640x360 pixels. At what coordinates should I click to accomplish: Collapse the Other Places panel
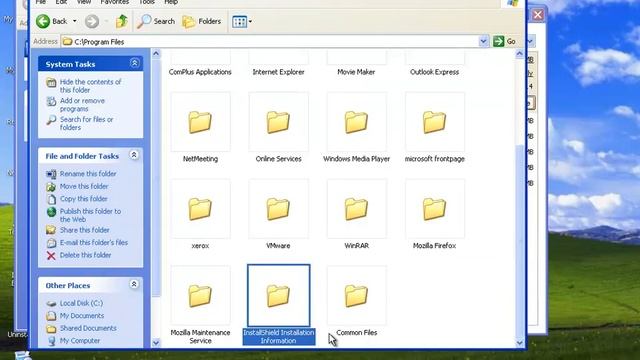pos(134,284)
